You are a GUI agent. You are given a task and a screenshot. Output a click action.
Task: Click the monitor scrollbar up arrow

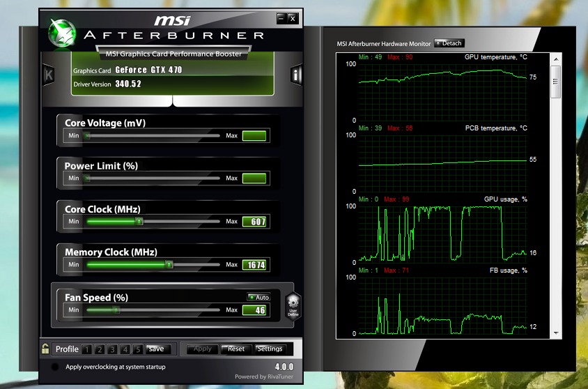tap(556, 59)
